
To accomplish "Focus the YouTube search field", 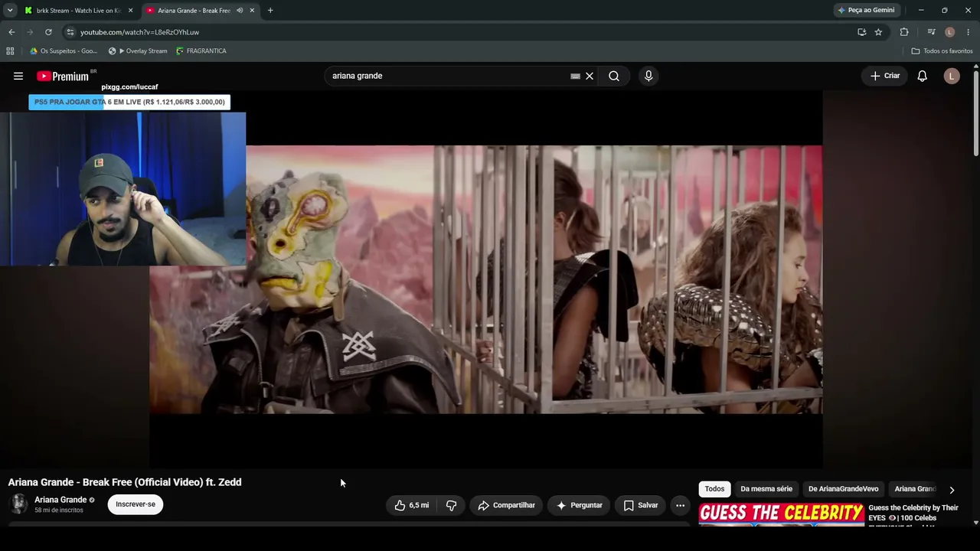I will [448, 76].
